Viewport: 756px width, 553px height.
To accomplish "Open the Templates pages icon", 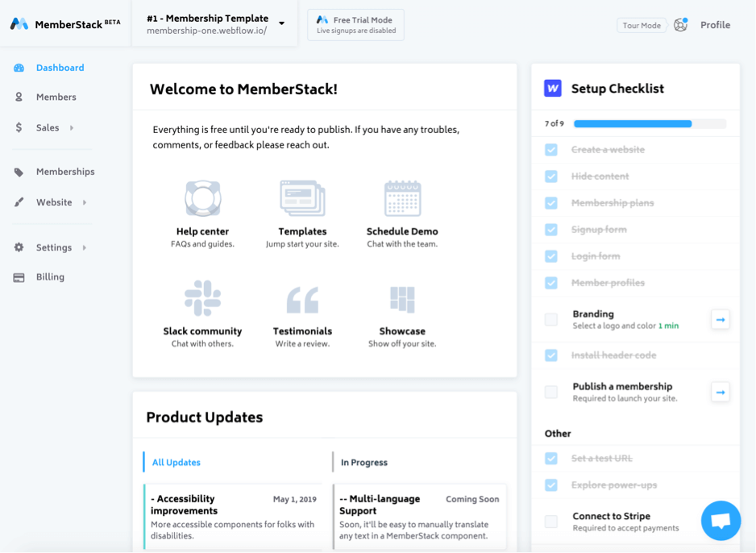I will coord(303,198).
